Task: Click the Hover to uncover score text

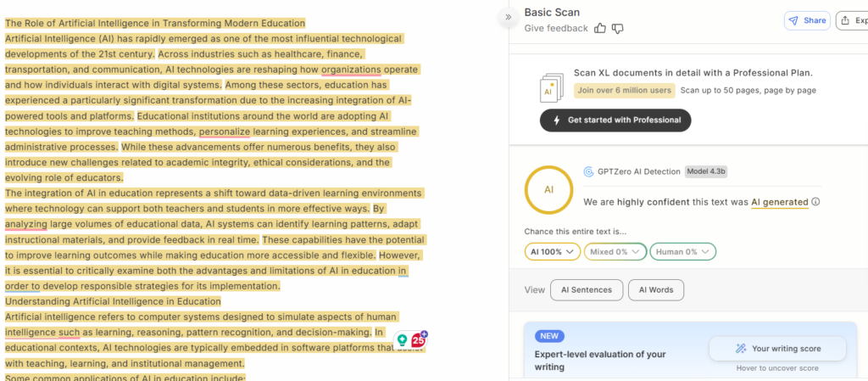Action: click(777, 368)
